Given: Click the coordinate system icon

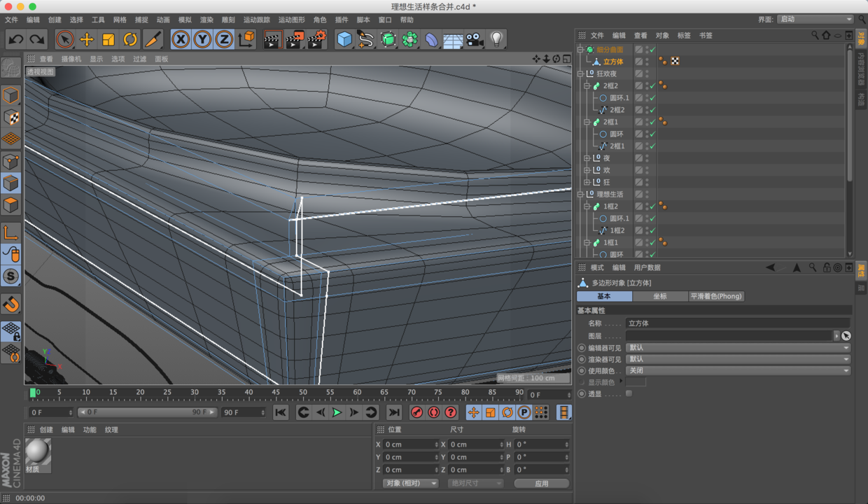Looking at the screenshot, I should (246, 40).
